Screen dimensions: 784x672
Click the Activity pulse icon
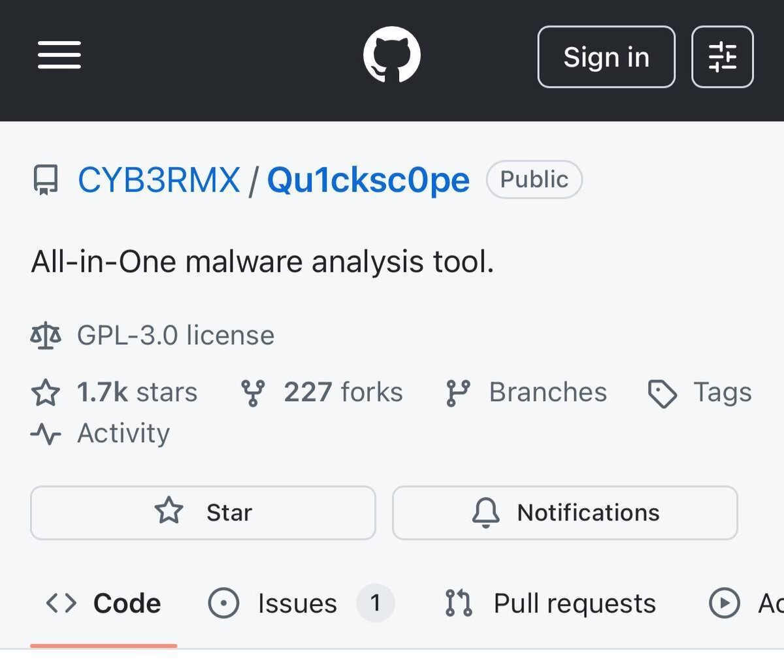click(x=46, y=434)
